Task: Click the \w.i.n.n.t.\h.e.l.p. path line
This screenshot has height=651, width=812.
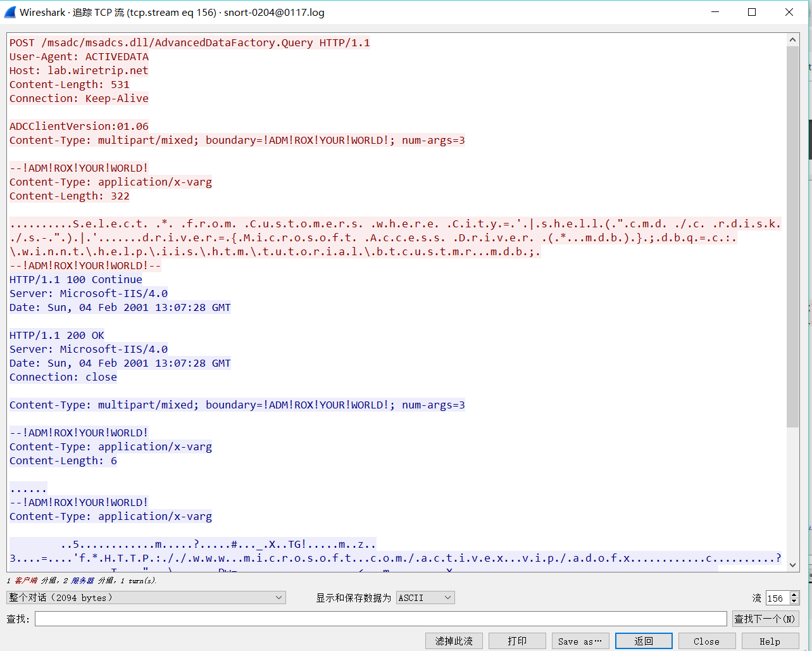Action: click(x=275, y=251)
